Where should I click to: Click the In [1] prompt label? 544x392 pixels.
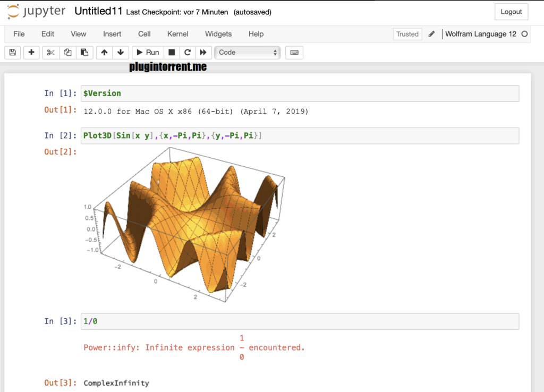click(60, 93)
